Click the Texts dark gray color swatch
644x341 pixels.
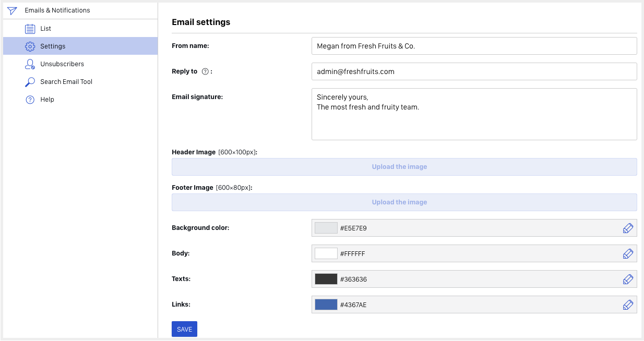pyautogui.click(x=326, y=279)
